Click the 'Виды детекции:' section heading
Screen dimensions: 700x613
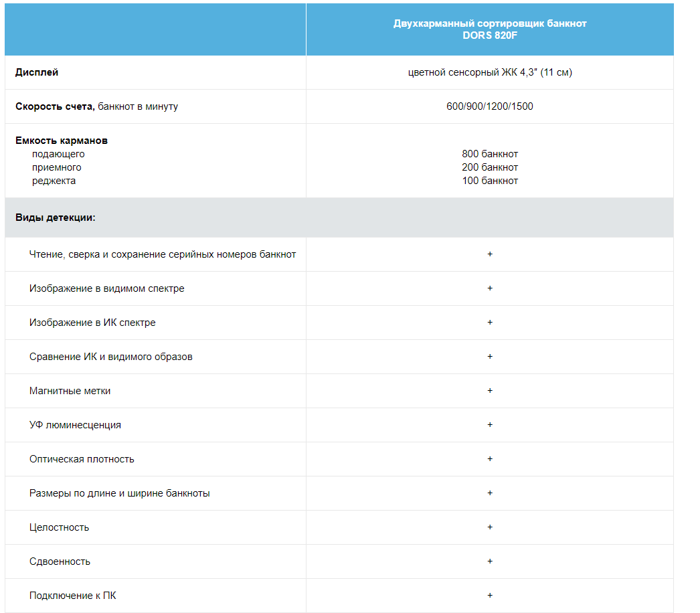point(56,217)
